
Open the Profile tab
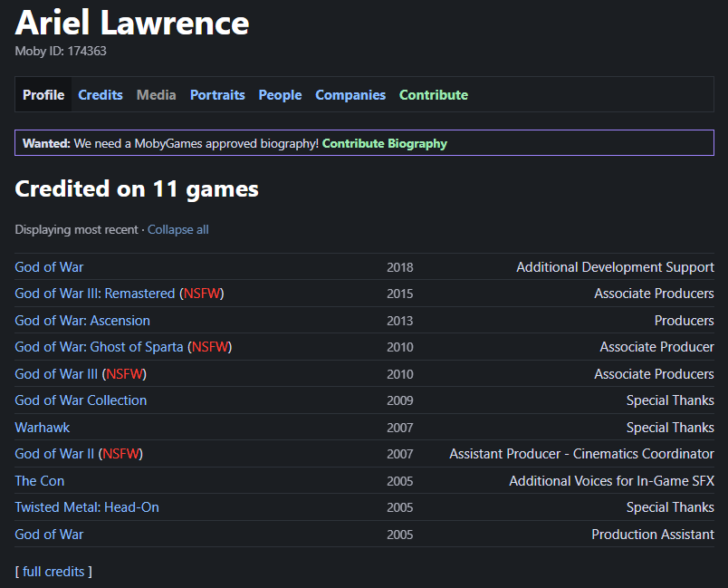pos(43,95)
